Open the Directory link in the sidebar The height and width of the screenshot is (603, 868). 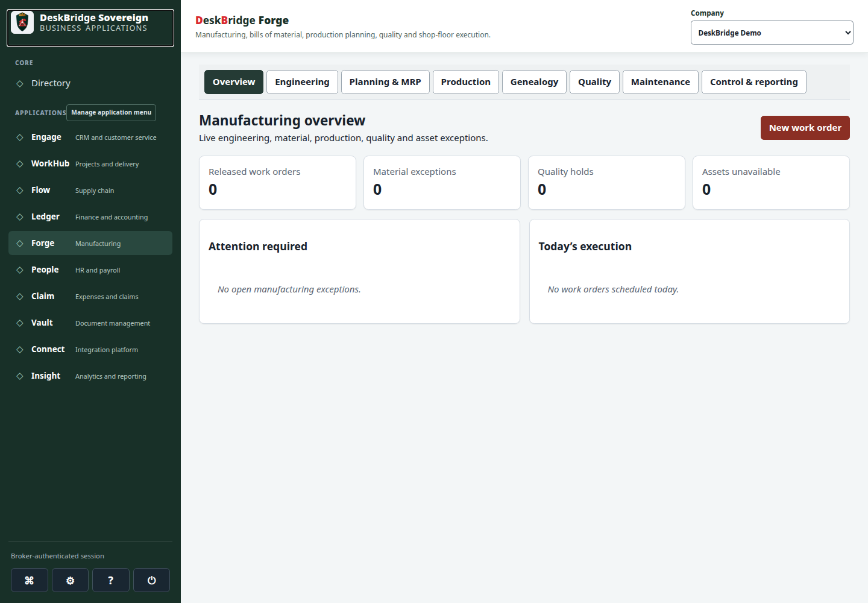point(90,83)
